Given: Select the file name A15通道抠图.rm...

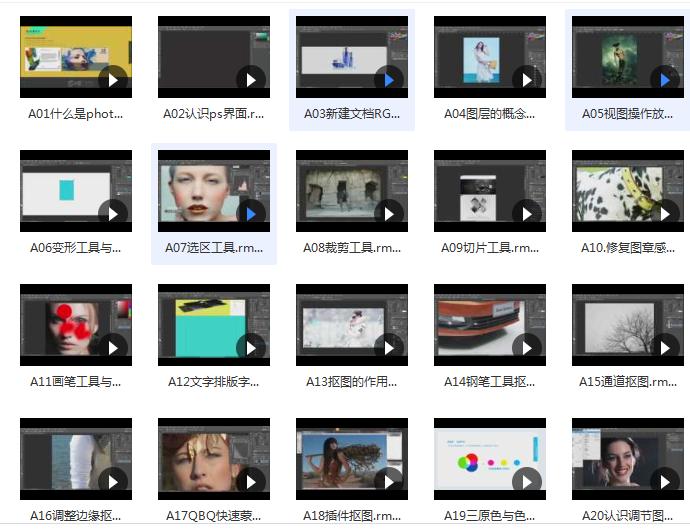Looking at the screenshot, I should pyautogui.click(x=628, y=382).
